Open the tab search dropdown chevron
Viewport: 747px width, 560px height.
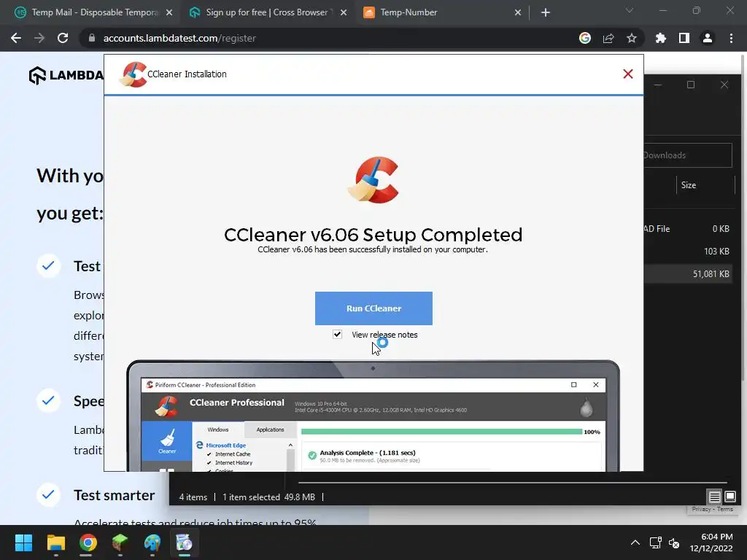[630, 10]
